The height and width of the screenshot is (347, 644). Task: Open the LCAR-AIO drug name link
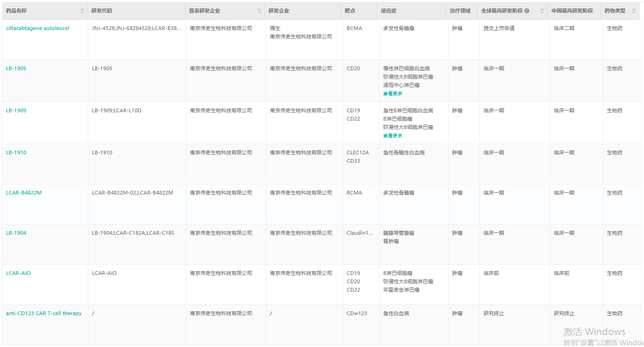[x=18, y=273]
